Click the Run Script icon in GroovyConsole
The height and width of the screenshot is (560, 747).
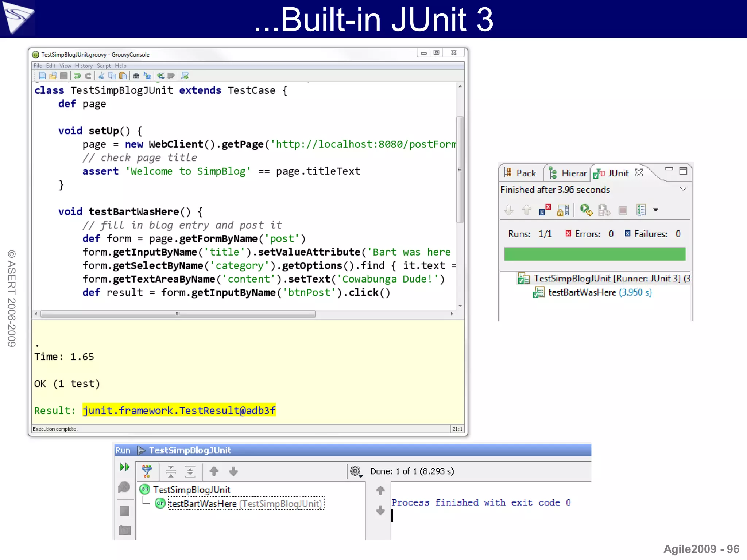[x=185, y=76]
